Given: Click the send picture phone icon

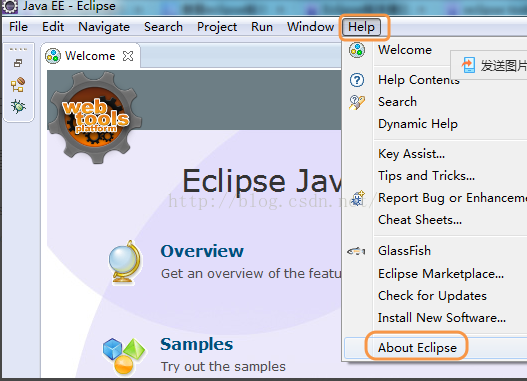Looking at the screenshot, I should (468, 65).
